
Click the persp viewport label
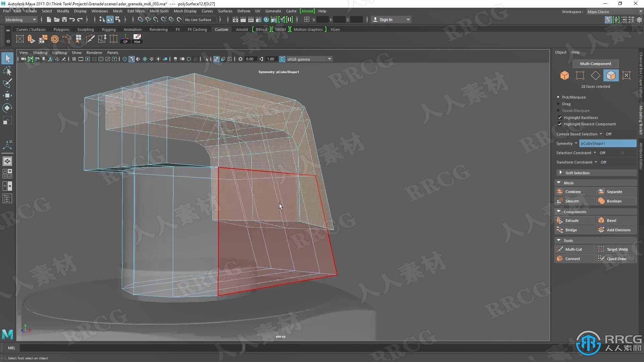[x=280, y=337]
